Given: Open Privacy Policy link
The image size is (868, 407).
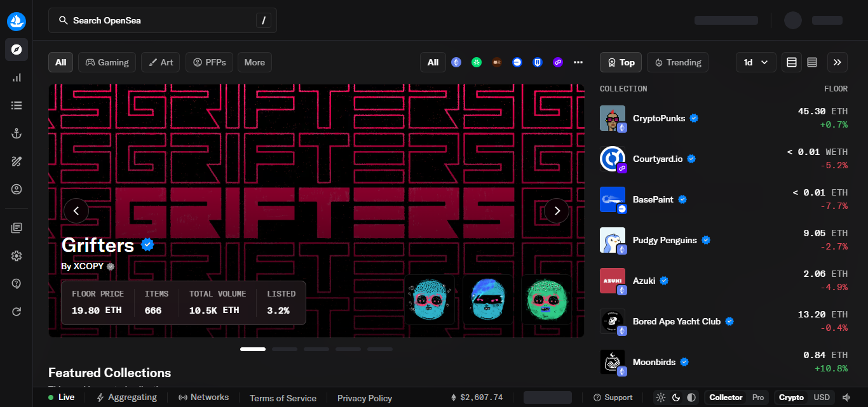Looking at the screenshot, I should pos(365,398).
